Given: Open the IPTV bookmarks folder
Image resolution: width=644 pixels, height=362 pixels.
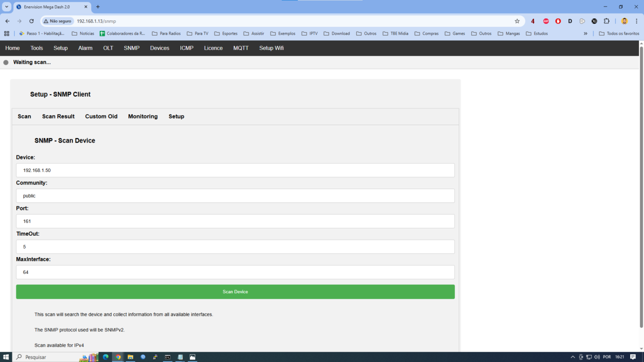Looking at the screenshot, I should pos(310,34).
